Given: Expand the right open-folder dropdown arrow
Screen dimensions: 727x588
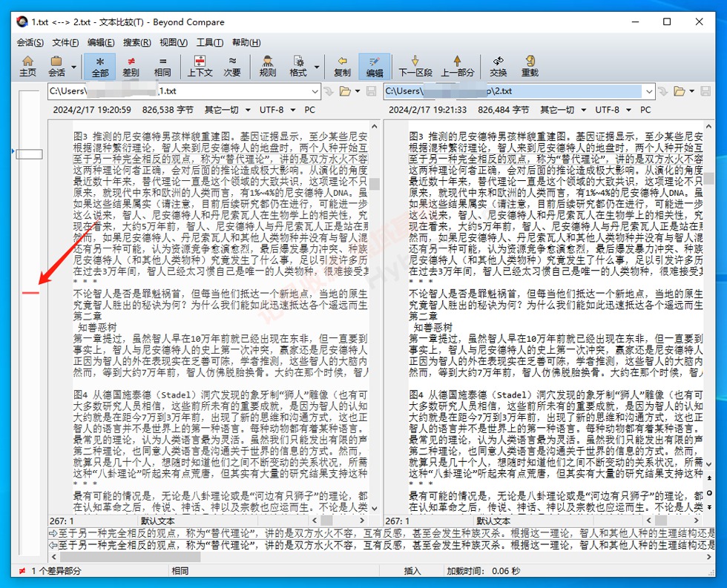Looking at the screenshot, I should tap(691, 91).
